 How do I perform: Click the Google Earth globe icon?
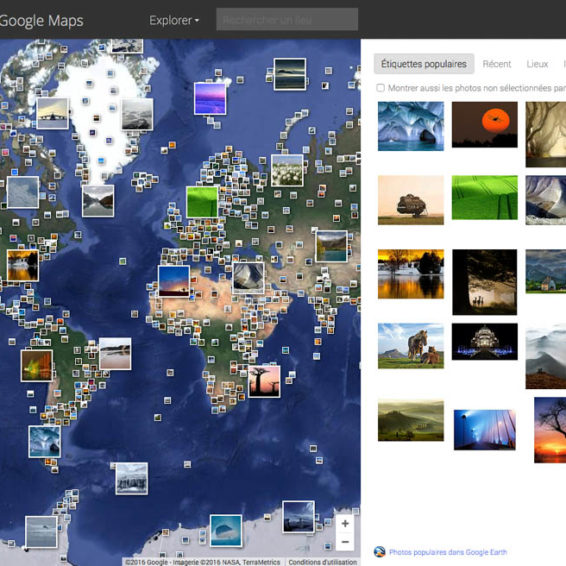(x=379, y=552)
